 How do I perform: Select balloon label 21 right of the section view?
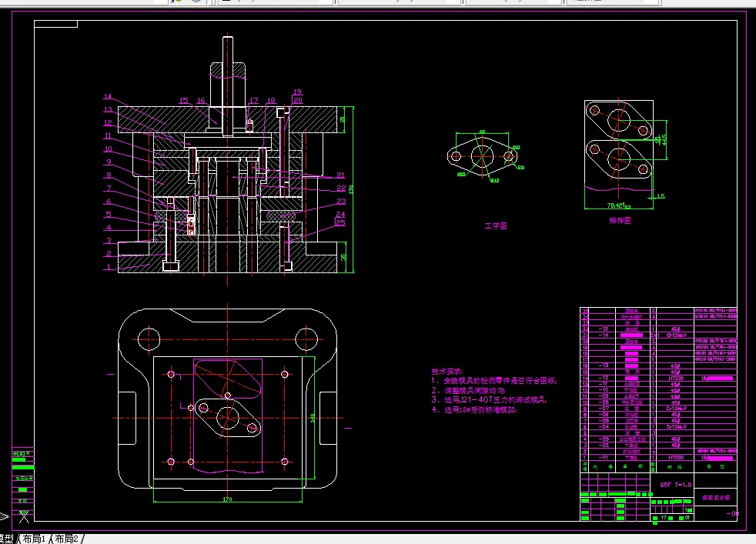point(341,175)
